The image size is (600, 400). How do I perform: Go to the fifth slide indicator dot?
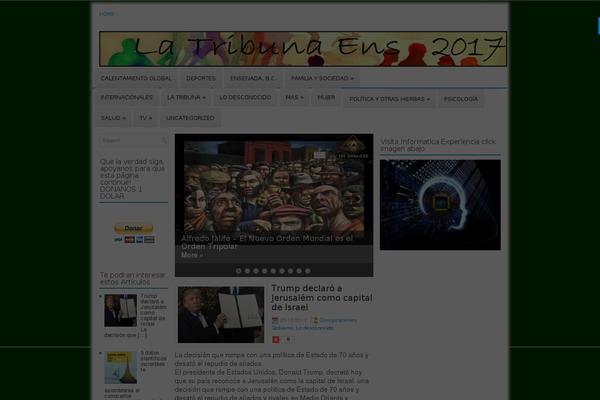(273, 271)
